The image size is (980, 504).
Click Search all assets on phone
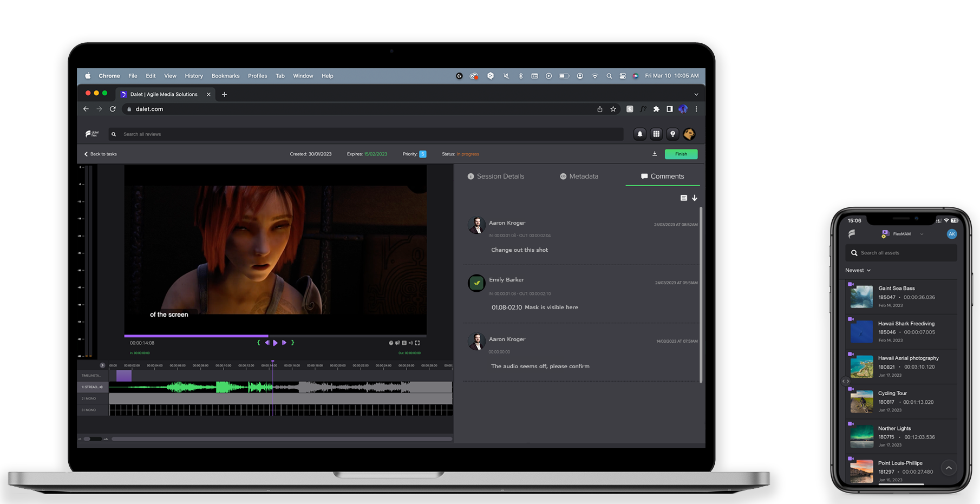click(901, 253)
